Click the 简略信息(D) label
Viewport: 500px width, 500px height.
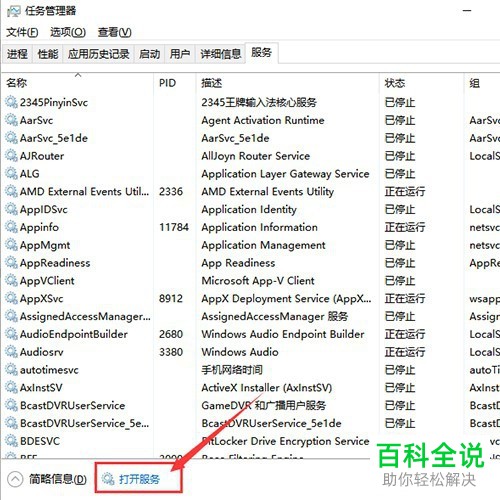coord(58,479)
